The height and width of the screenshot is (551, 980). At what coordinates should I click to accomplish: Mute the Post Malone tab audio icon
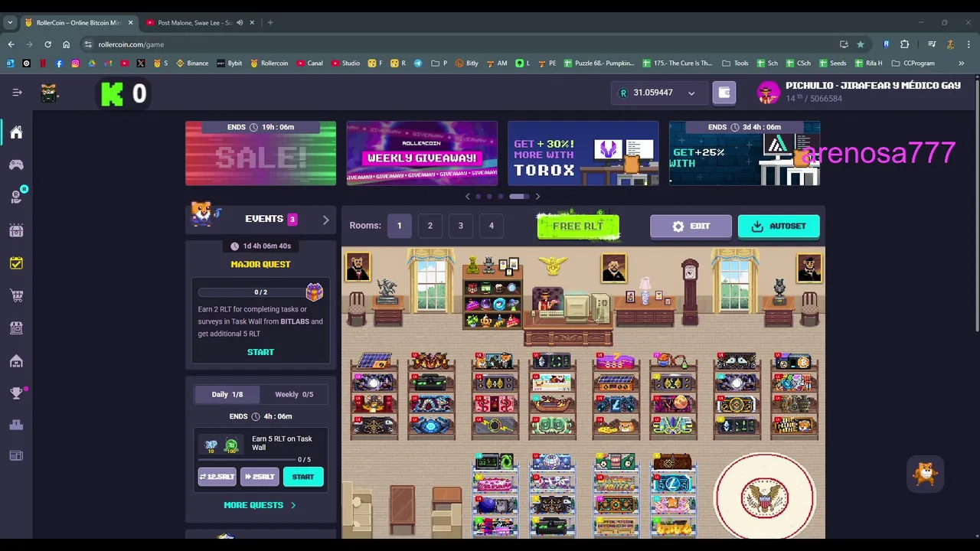[240, 23]
